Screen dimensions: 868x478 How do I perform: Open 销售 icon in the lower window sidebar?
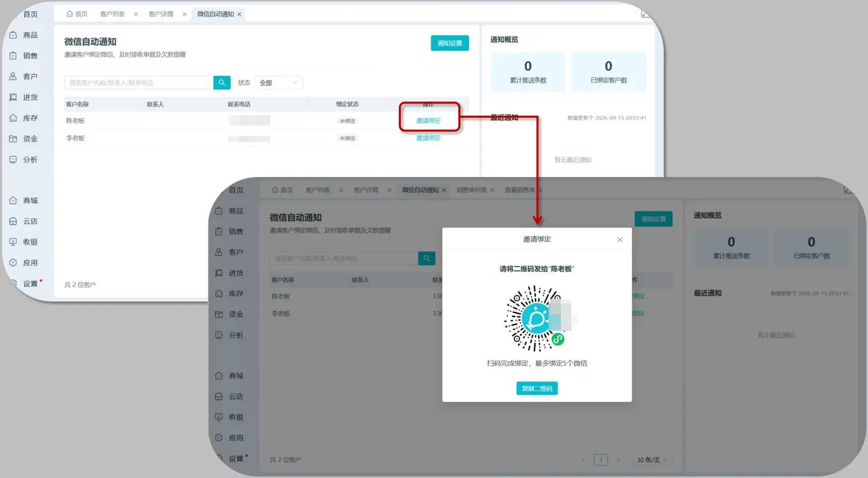[x=219, y=232]
